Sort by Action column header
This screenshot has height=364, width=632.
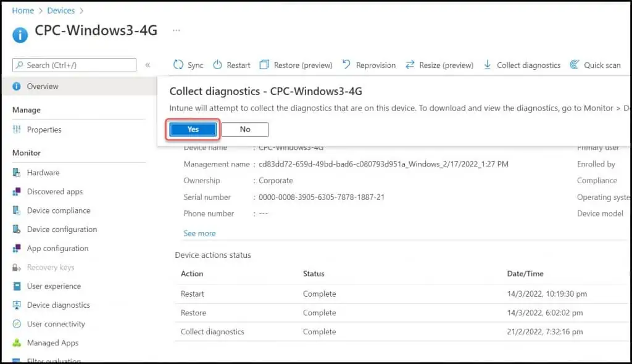coord(192,274)
